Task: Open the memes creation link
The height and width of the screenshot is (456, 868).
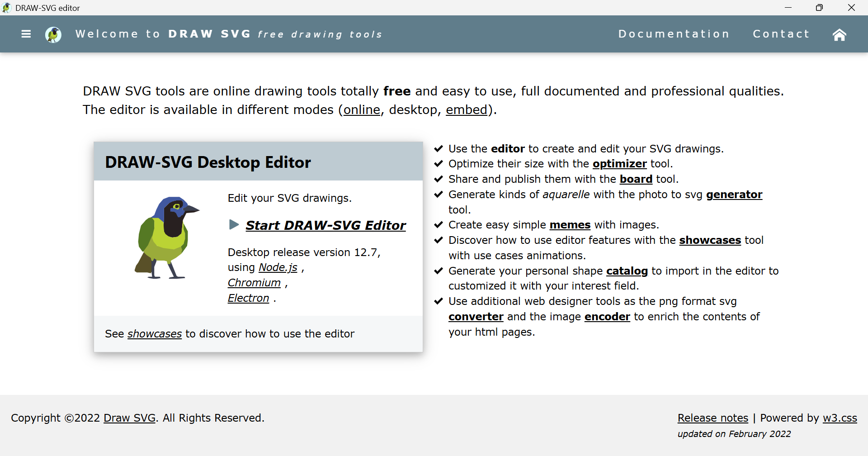Action: pos(569,224)
